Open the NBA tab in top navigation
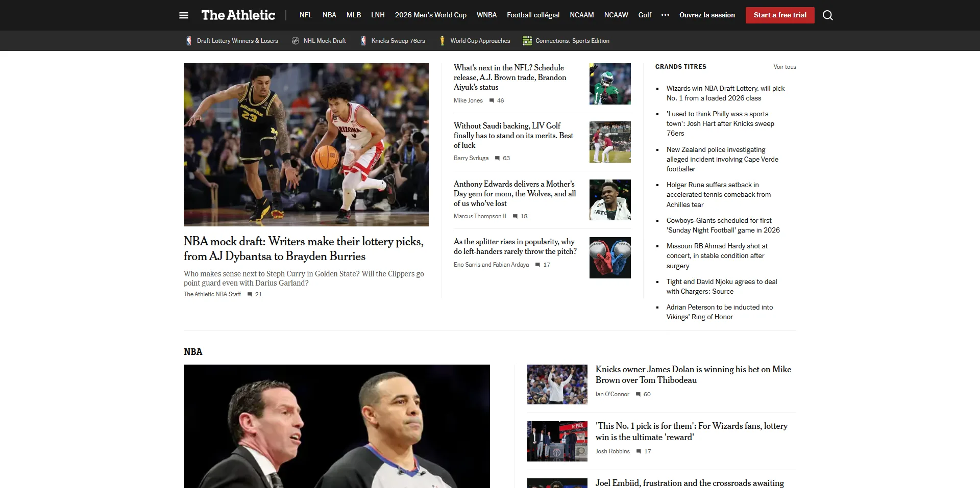This screenshot has height=488, width=980. click(x=329, y=15)
